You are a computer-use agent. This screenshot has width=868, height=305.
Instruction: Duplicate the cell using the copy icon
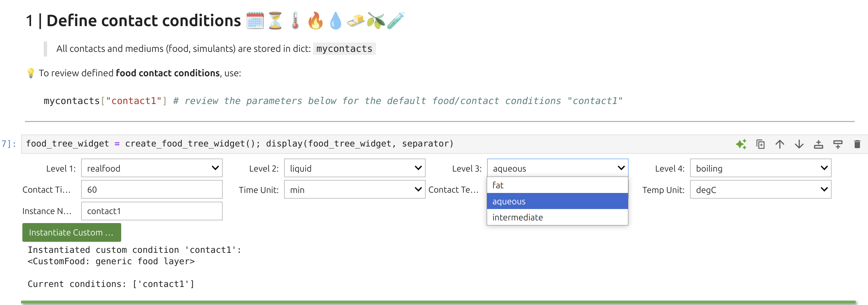tap(761, 144)
